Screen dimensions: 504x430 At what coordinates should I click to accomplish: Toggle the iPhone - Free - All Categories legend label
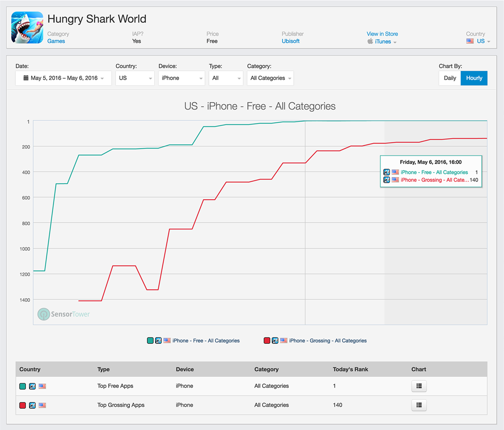pyautogui.click(x=206, y=341)
